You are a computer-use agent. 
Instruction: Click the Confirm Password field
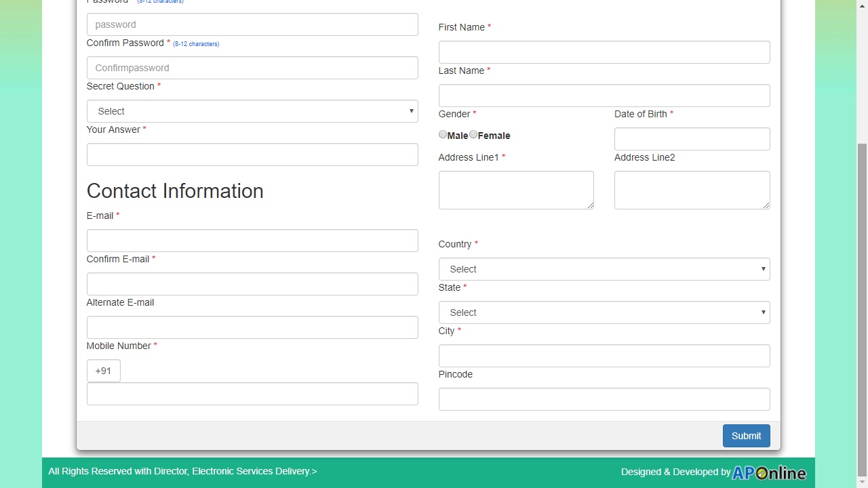[x=252, y=68]
